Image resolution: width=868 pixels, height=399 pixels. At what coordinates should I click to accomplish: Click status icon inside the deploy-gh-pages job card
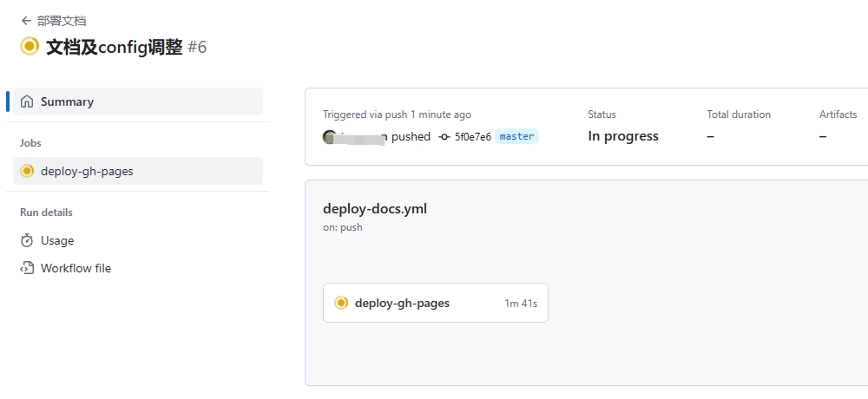click(x=341, y=303)
